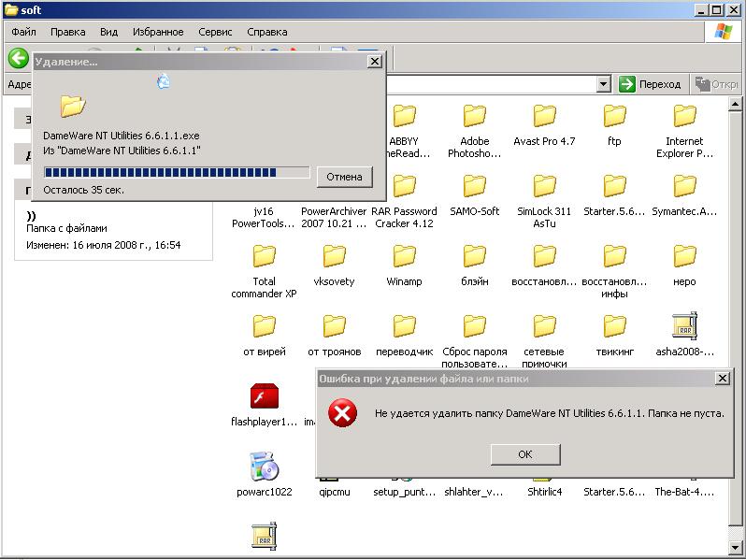Open the Сервис menu
Screen dimensions: 746x560
click(215, 32)
